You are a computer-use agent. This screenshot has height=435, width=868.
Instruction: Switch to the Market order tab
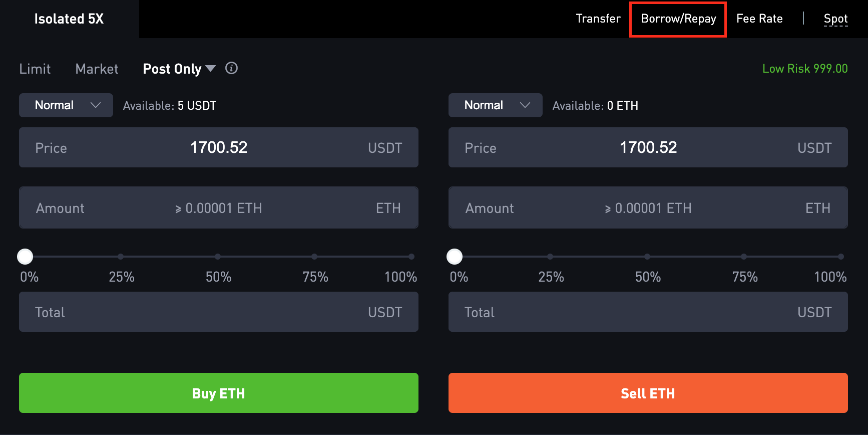click(x=97, y=69)
